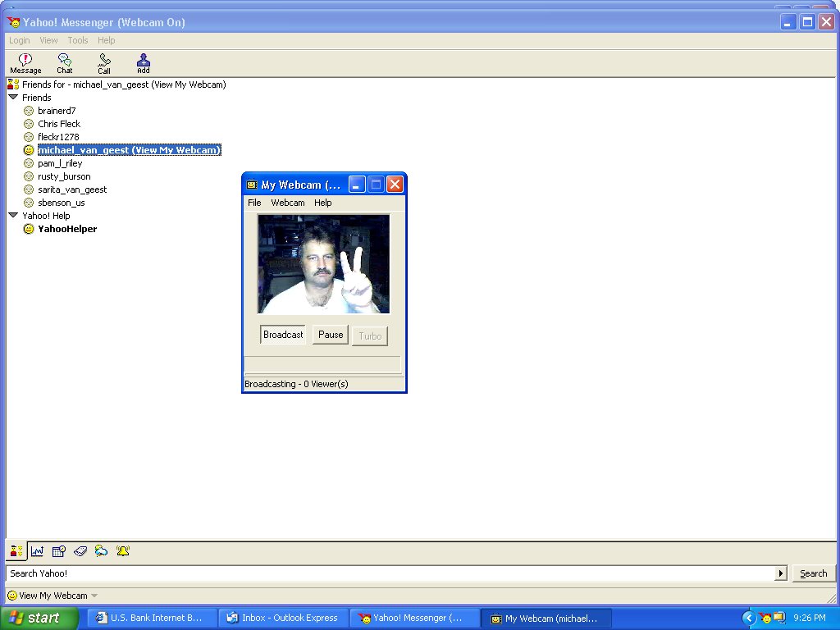The height and width of the screenshot is (630, 840).
Task: Click the face icon beside sbenson_us
Action: click(x=29, y=203)
